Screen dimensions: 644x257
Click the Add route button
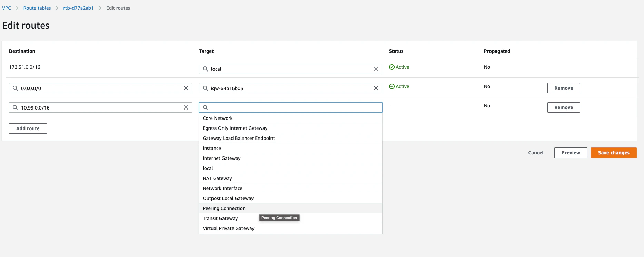click(28, 128)
